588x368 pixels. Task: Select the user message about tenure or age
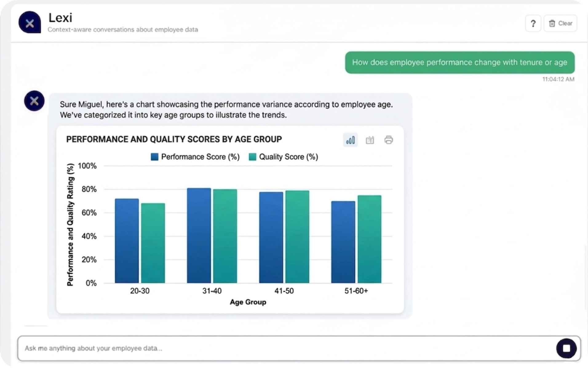tap(459, 62)
